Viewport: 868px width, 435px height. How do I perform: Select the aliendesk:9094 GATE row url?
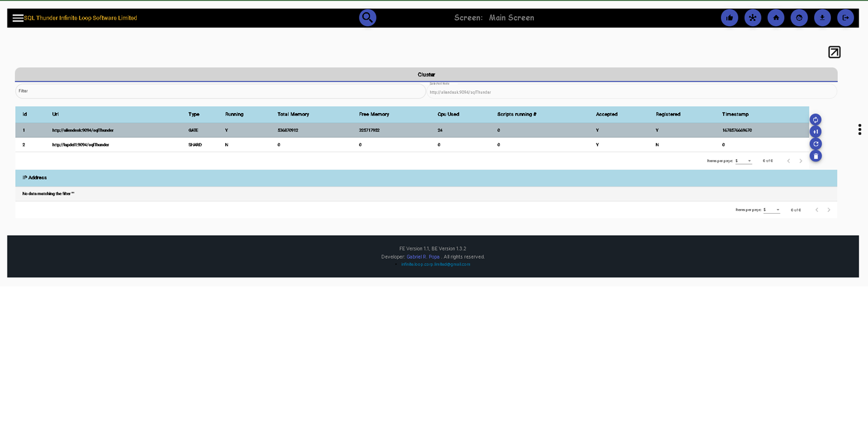pyautogui.click(x=83, y=130)
